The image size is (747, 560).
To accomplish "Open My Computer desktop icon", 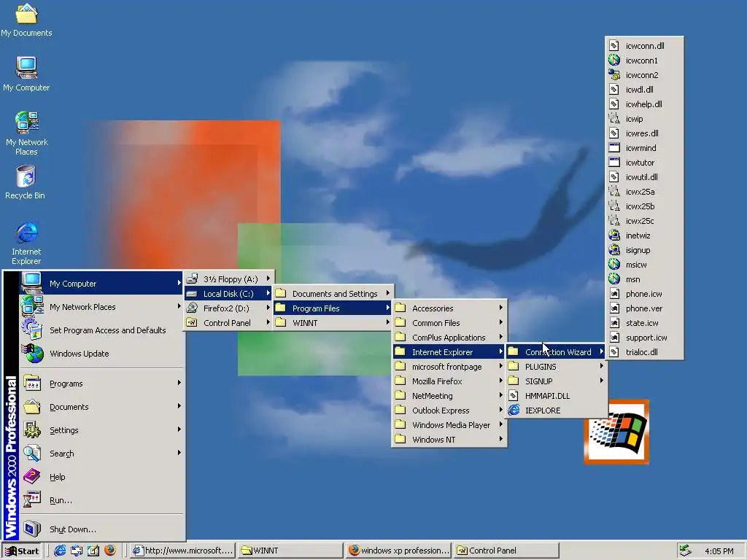I will [26, 74].
